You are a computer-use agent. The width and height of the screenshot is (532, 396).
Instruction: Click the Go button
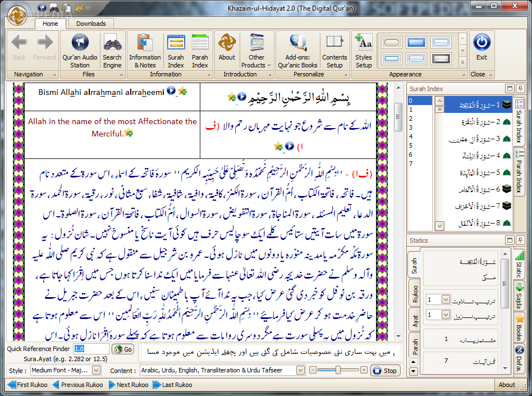pyautogui.click(x=123, y=349)
